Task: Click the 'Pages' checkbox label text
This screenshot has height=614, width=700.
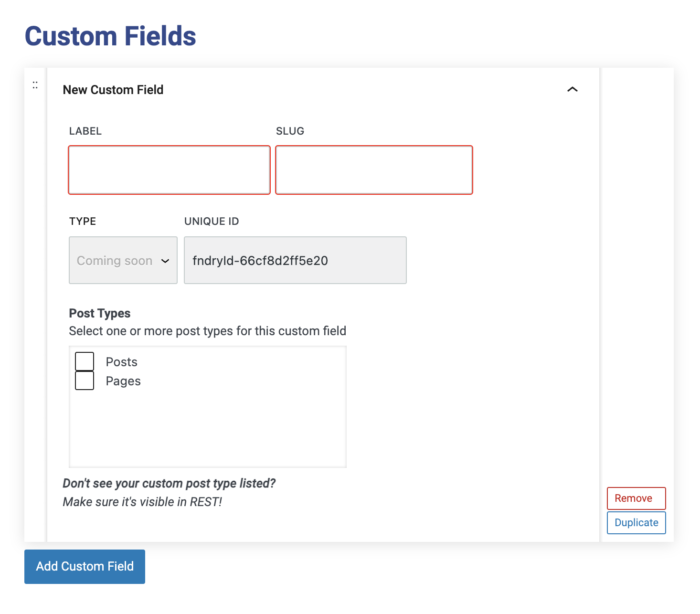Action: [x=123, y=381]
